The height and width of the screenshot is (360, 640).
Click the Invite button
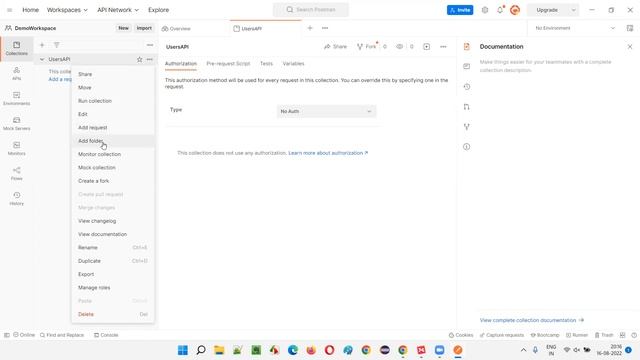[460, 10]
